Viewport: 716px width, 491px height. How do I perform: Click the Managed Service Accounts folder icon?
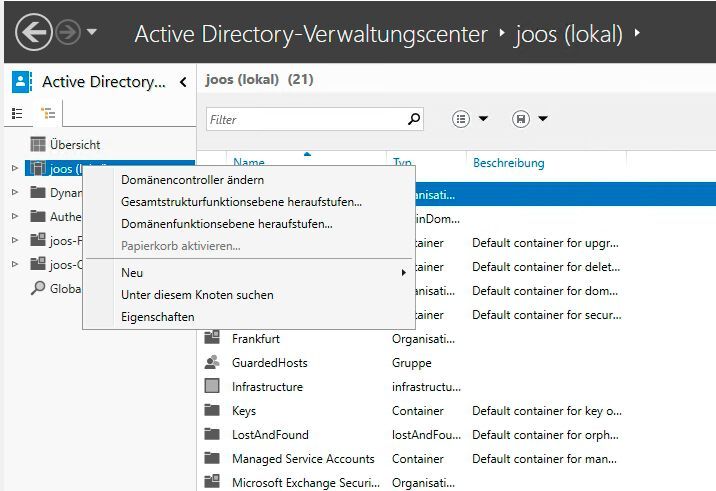(x=212, y=458)
